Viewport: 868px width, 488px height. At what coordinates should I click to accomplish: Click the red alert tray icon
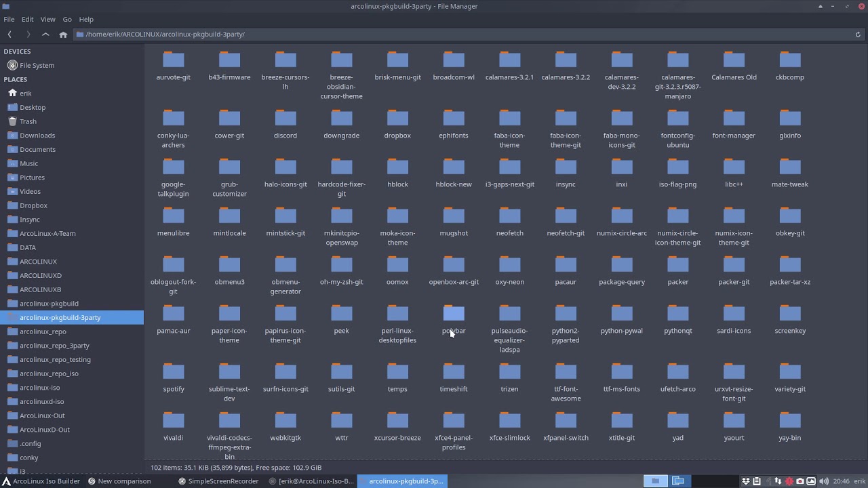coord(789,481)
